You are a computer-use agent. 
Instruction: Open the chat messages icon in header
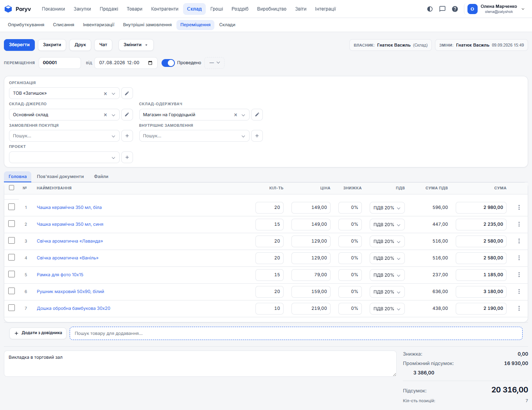pos(442,9)
